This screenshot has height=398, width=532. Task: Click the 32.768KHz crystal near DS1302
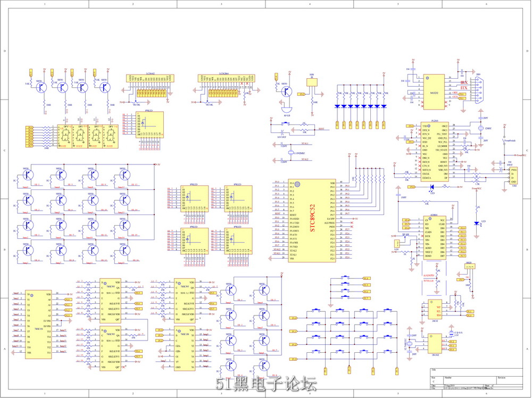coord(409,344)
